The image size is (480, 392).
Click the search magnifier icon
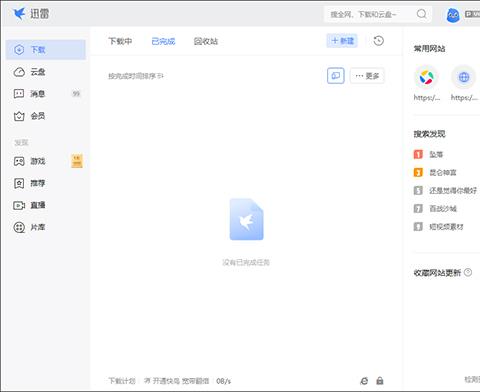click(422, 14)
